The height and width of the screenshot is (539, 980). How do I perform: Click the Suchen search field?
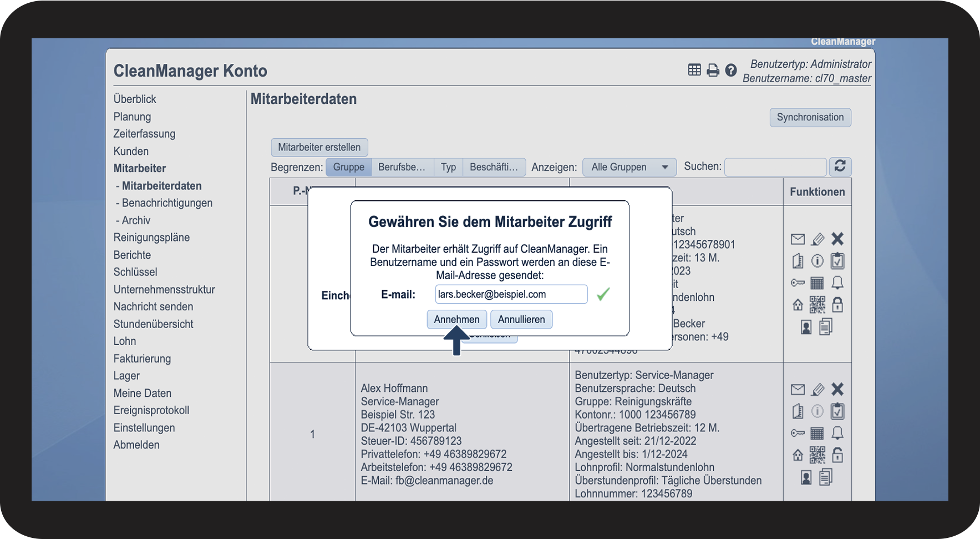click(x=775, y=167)
